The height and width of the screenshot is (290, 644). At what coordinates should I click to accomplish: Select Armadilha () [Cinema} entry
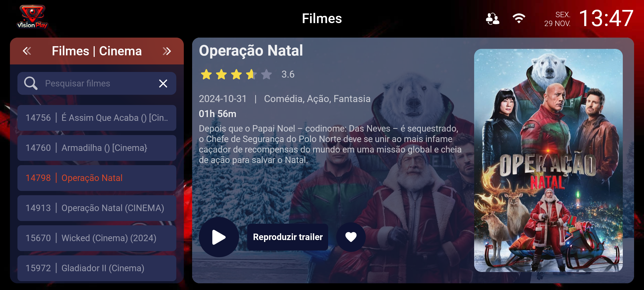tap(97, 148)
